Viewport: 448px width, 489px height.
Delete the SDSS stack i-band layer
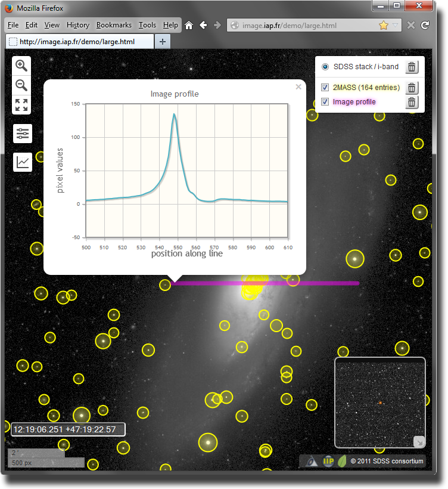tap(412, 67)
